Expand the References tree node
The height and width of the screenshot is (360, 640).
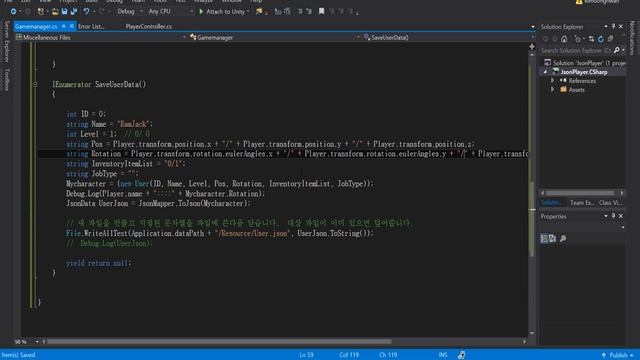pyautogui.click(x=553, y=81)
